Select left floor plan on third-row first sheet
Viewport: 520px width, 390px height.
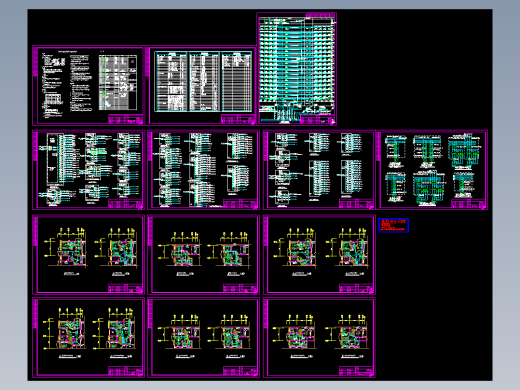66,248
